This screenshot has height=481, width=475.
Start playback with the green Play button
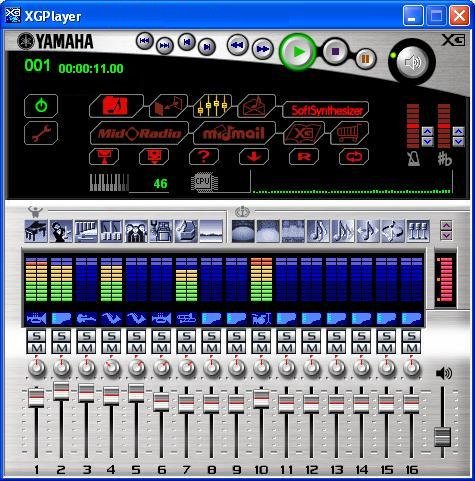click(297, 52)
